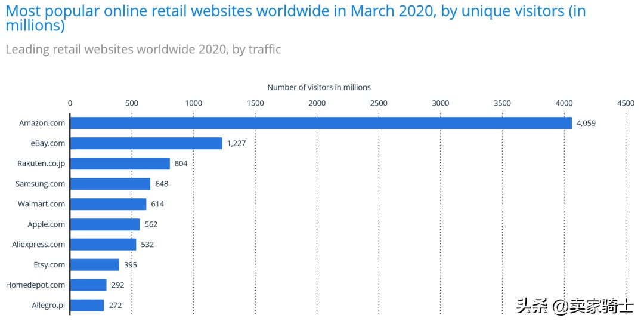Click the Allegro.pl bar
Screen dimensions: 644x324
87,305
